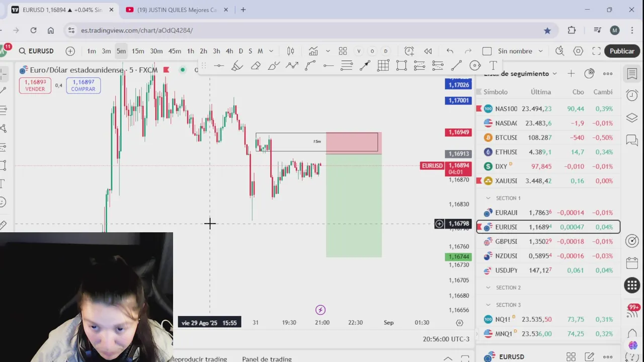Open the indicator templates grid icon
Image resolution: width=644 pixels, height=362 pixels.
point(343,51)
